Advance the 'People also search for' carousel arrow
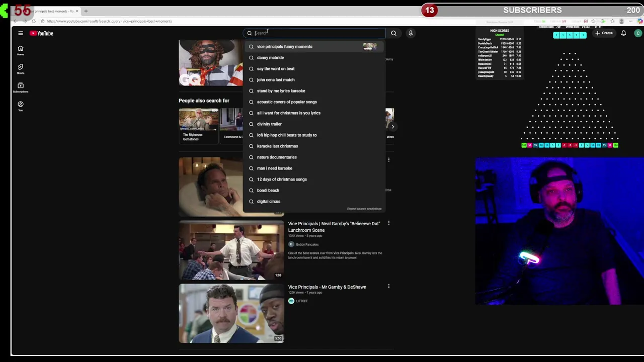Viewport: 644px width, 362px height. (x=392, y=127)
